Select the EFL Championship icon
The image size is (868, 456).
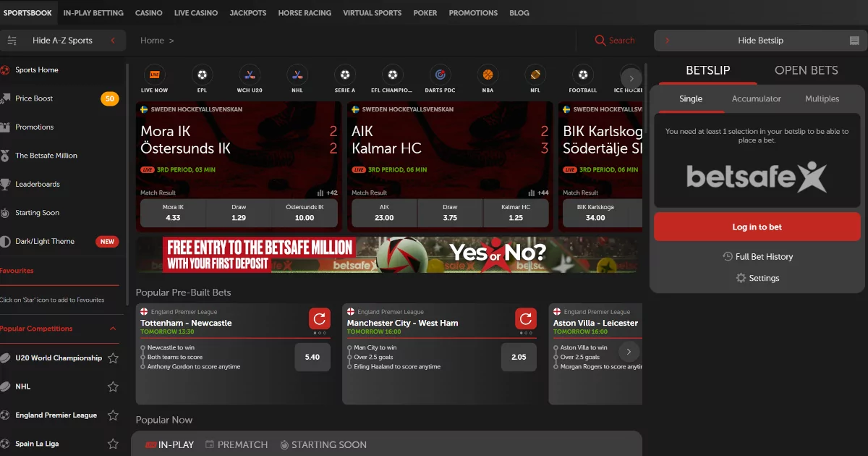click(392, 75)
